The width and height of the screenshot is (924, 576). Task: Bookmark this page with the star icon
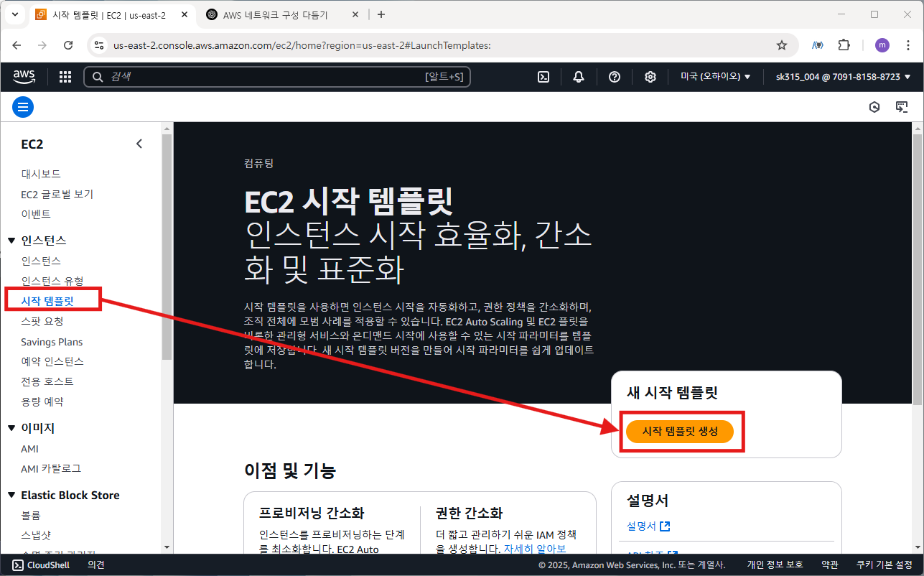[x=782, y=45]
